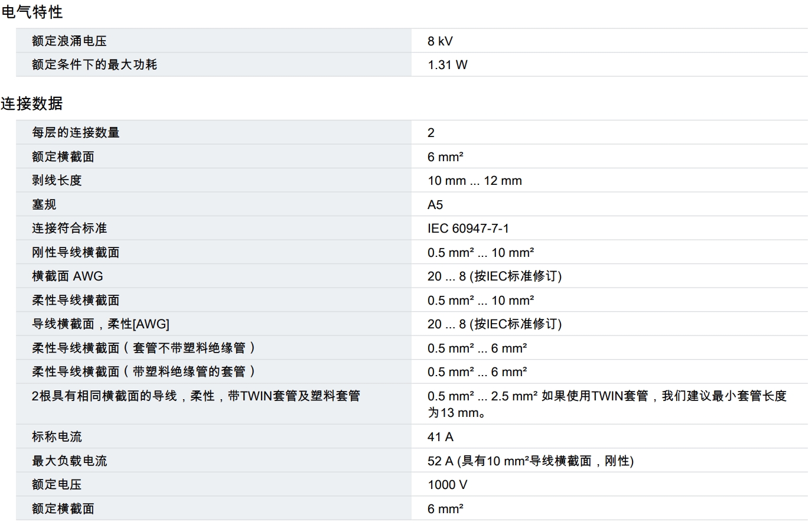Click the 横截面 AWG row label
Image resolution: width=812 pixels, height=525 pixels.
(x=67, y=276)
